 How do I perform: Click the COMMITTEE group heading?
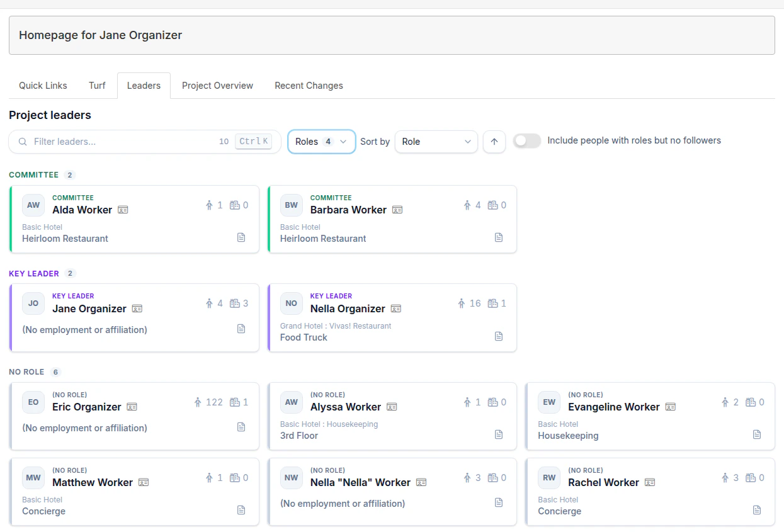click(x=34, y=175)
